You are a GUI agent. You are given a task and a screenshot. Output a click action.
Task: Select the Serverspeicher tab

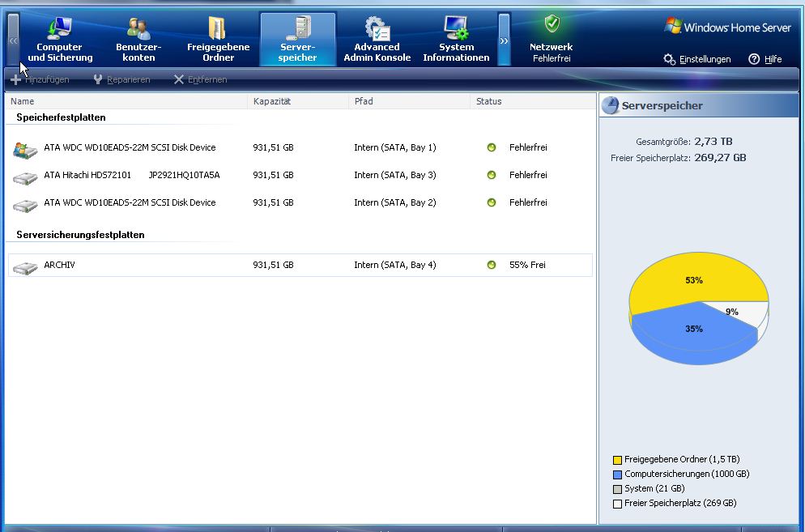point(298,39)
